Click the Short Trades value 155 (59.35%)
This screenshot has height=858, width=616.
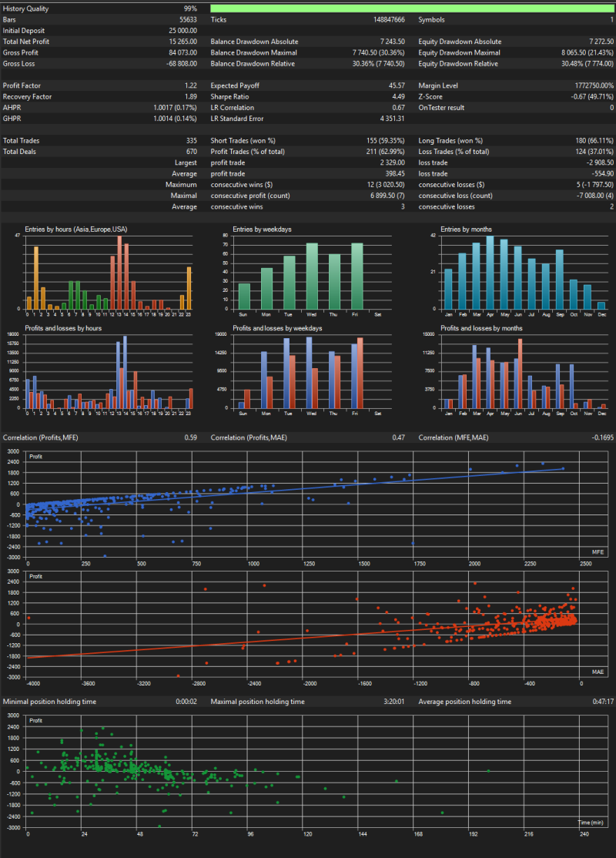(386, 141)
